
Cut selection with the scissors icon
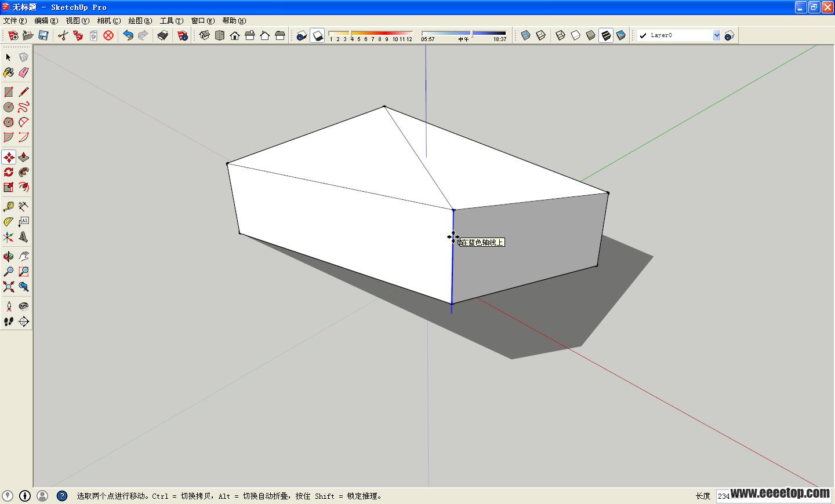[63, 35]
